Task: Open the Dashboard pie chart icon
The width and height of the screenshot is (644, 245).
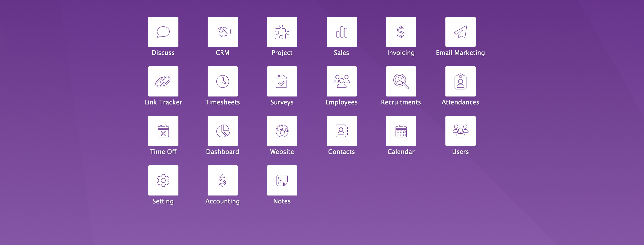Action: pos(223,131)
